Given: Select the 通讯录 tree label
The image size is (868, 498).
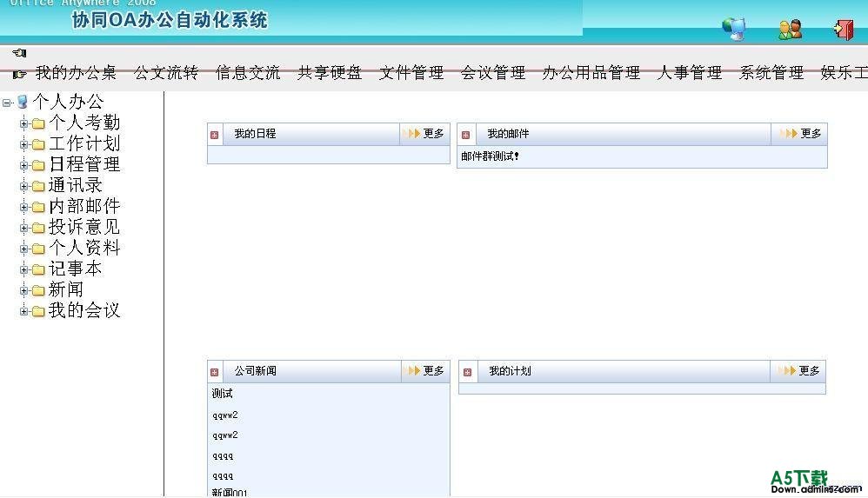Looking at the screenshot, I should [x=76, y=185].
